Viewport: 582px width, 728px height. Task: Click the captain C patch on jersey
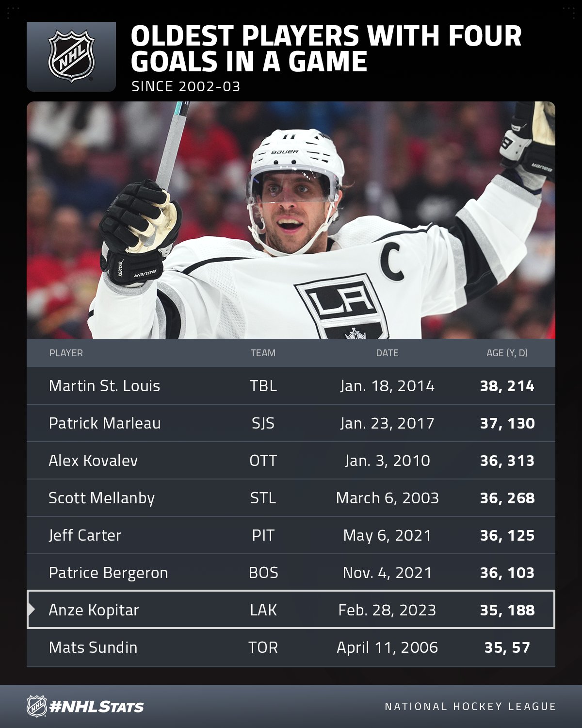392,262
